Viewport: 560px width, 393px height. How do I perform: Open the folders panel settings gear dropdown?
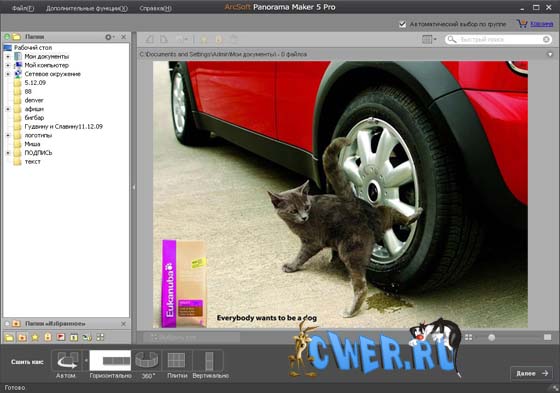(x=109, y=37)
